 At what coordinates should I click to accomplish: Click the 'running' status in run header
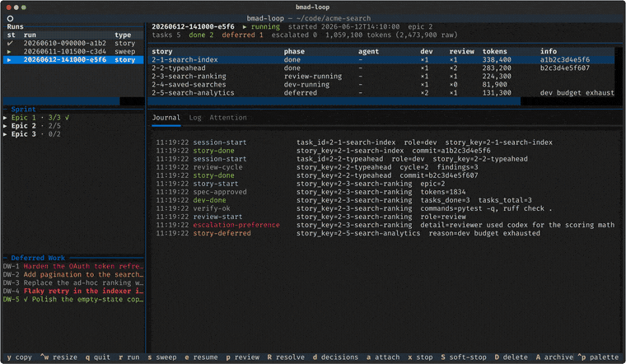click(265, 26)
